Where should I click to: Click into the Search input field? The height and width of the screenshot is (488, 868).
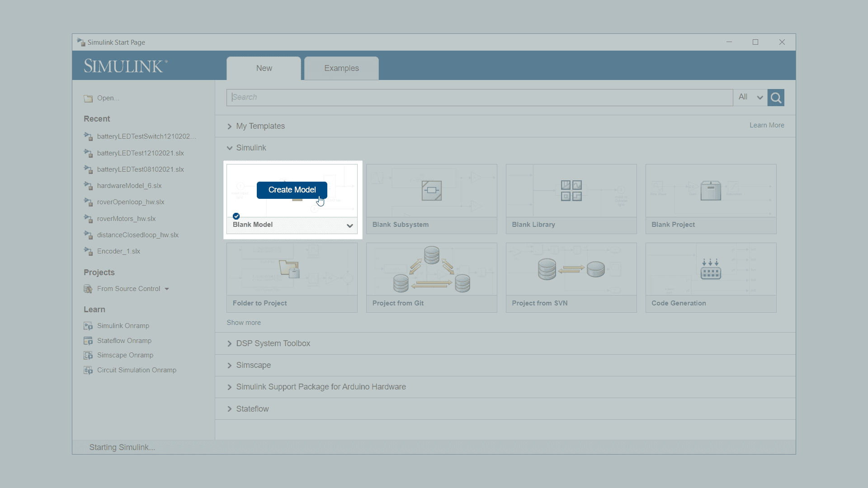coord(479,97)
